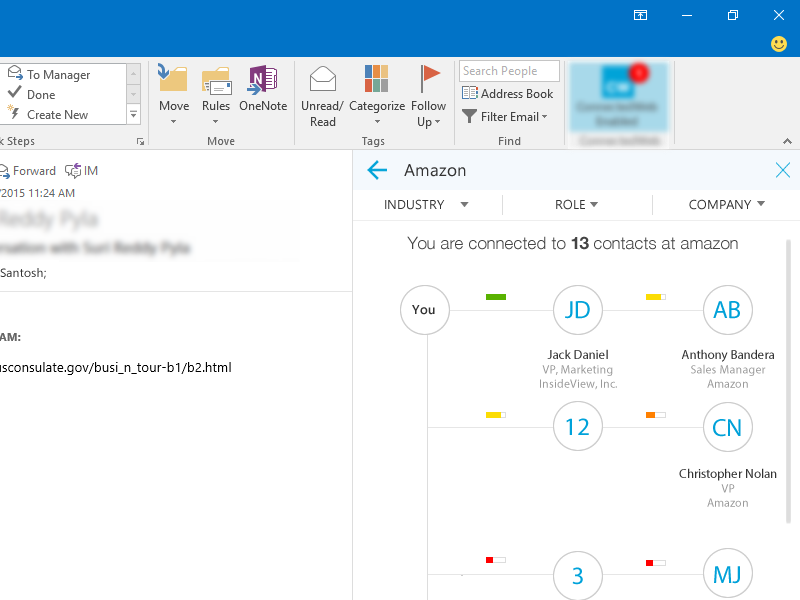
Task: Open the ROLE filter dropdown
Action: [576, 204]
